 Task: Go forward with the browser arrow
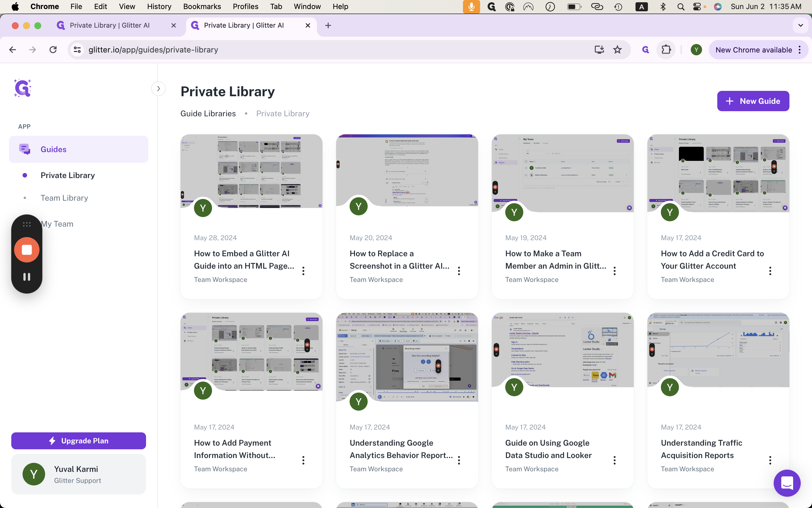[32, 50]
